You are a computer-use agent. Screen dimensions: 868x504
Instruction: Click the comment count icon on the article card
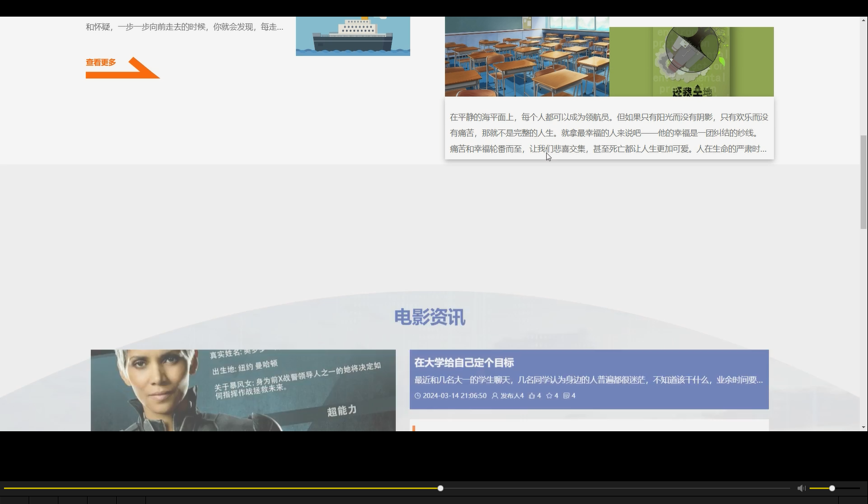tap(566, 395)
